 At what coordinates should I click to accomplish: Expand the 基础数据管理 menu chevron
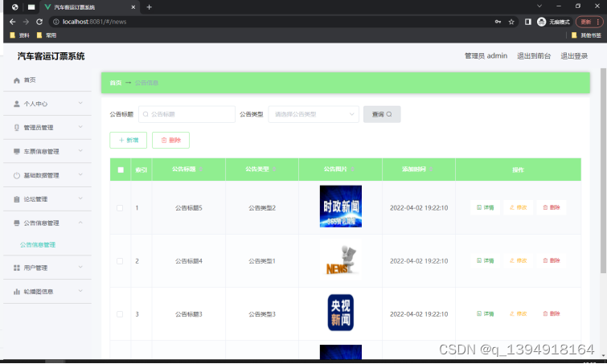point(80,175)
